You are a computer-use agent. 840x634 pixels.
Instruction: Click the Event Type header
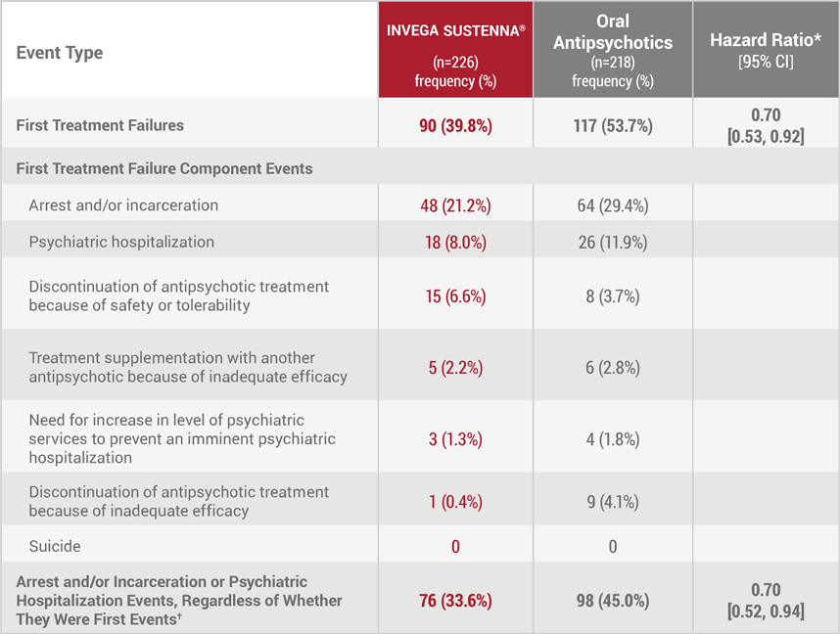coord(60,53)
